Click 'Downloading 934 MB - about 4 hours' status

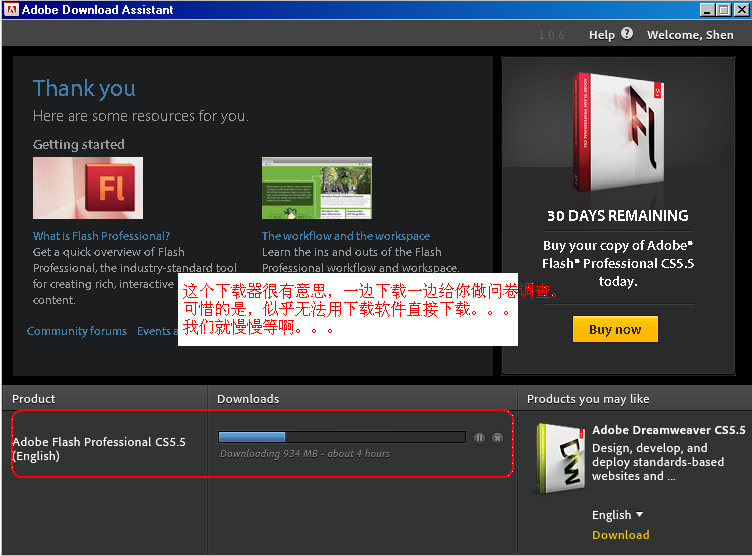coord(305,454)
